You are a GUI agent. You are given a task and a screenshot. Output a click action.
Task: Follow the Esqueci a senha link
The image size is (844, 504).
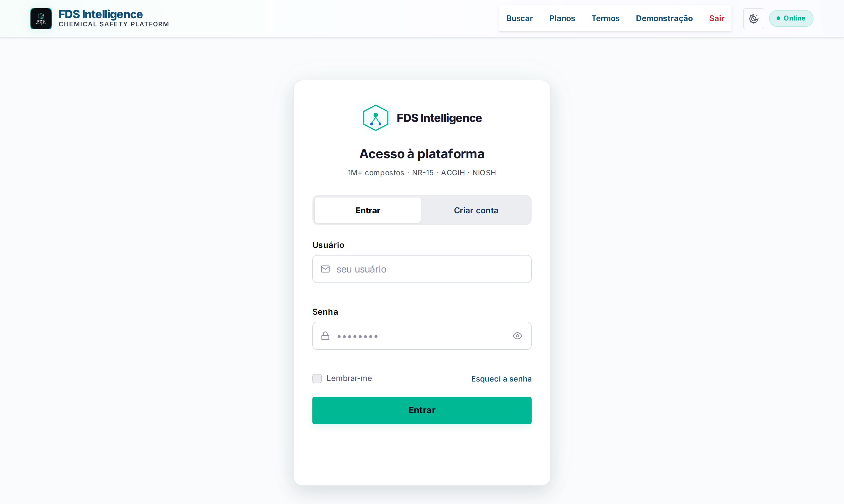[501, 379]
